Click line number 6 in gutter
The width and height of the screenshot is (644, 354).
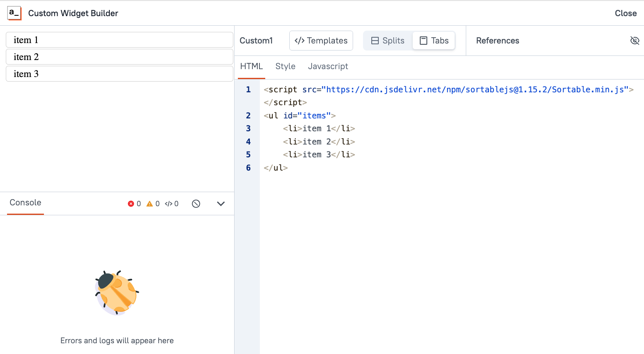click(248, 168)
